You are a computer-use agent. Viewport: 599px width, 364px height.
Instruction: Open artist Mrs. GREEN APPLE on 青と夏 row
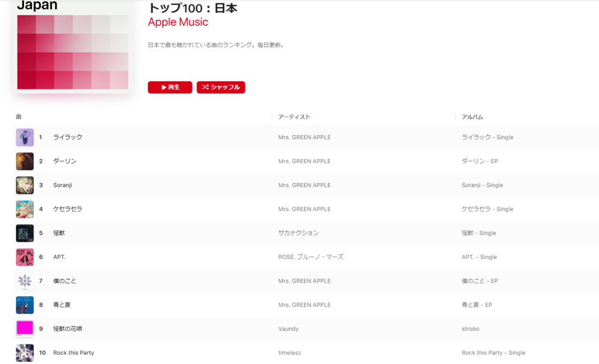304,305
